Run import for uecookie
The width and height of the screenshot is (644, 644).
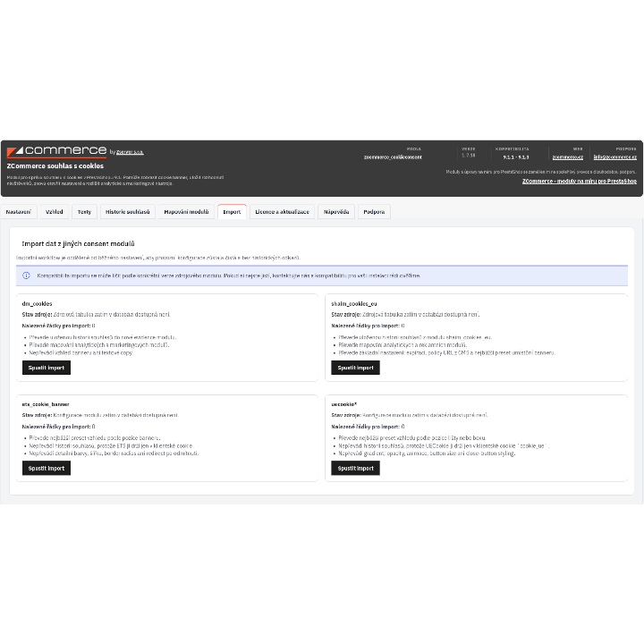click(356, 468)
